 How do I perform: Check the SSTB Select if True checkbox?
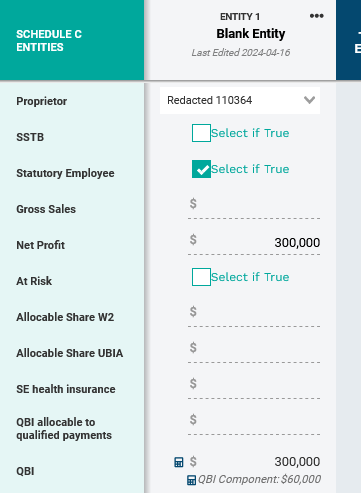point(201,133)
